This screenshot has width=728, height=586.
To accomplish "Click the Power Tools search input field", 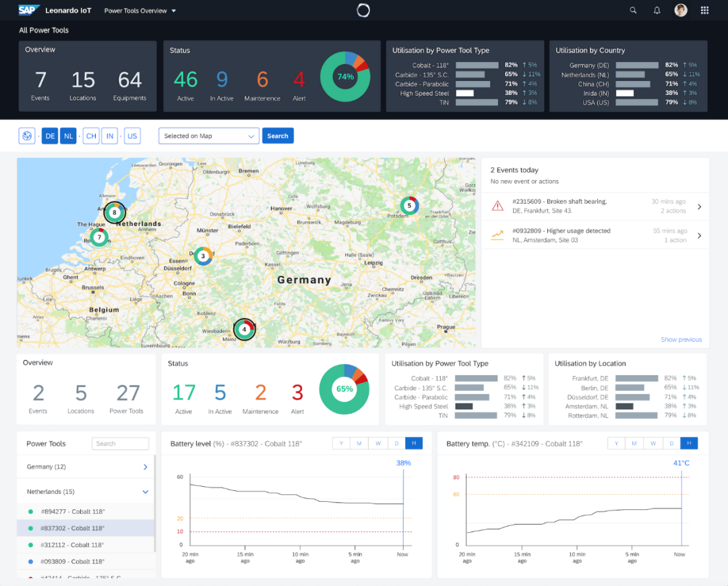I will (121, 444).
